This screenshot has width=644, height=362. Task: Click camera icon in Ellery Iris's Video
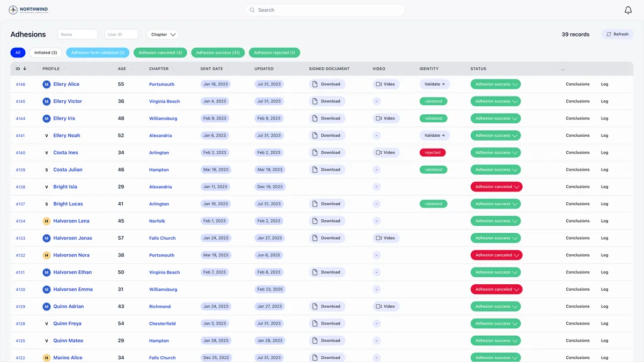(x=378, y=119)
